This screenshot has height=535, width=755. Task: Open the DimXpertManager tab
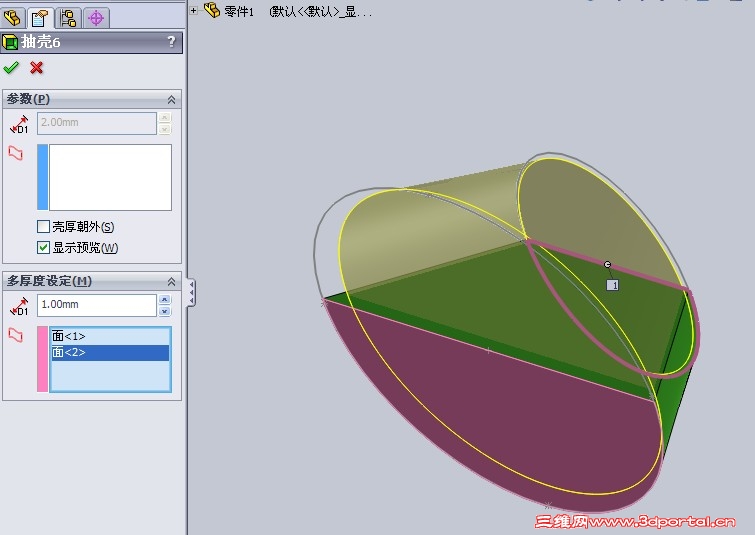[96, 18]
